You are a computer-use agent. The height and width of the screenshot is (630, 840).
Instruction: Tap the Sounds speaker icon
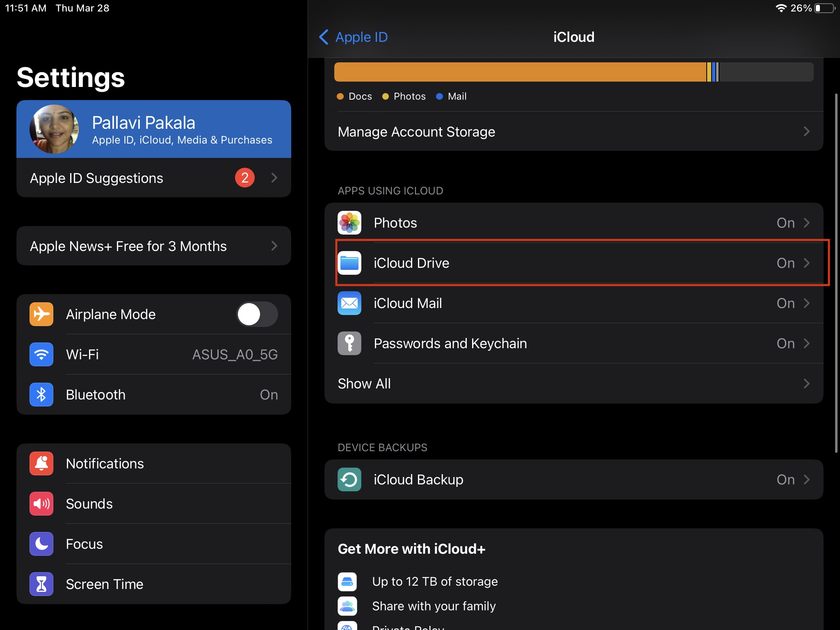(41, 504)
